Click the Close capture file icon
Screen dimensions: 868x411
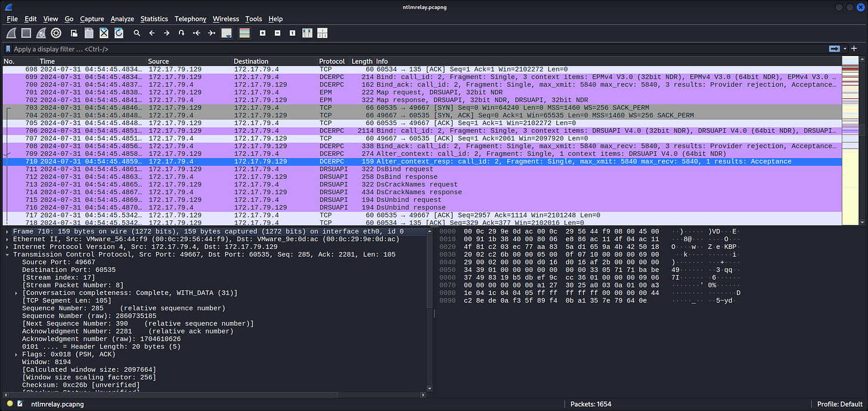click(104, 33)
